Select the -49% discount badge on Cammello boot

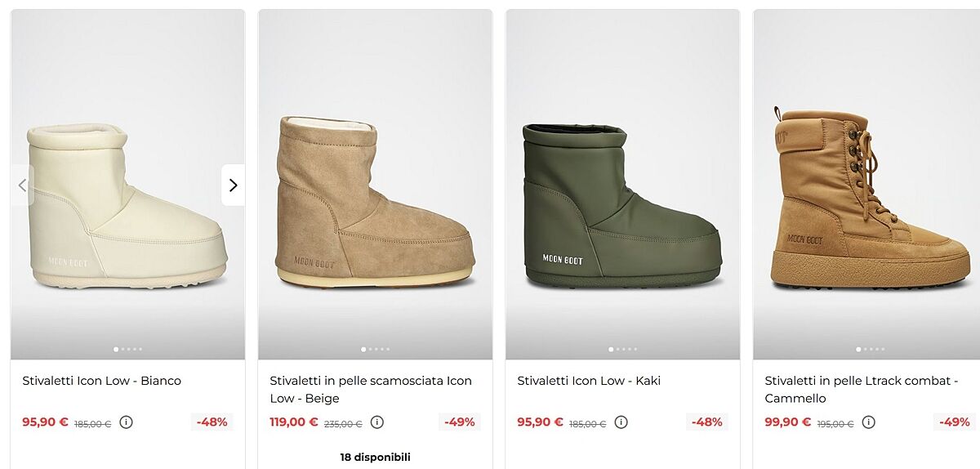955,422
